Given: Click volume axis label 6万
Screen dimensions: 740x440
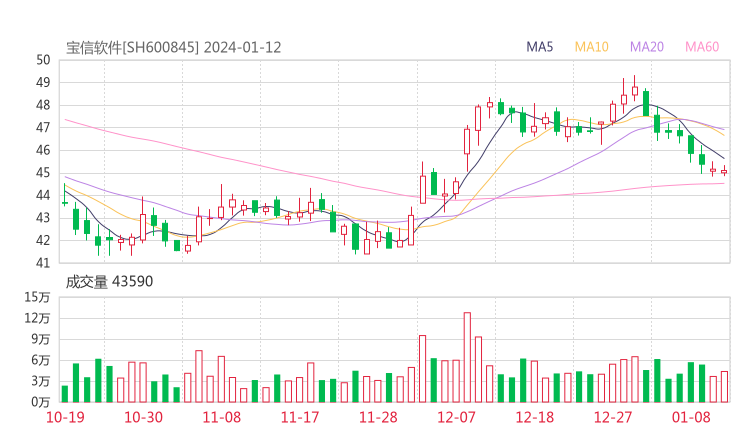Looking at the screenshot, I should pyautogui.click(x=41, y=360).
